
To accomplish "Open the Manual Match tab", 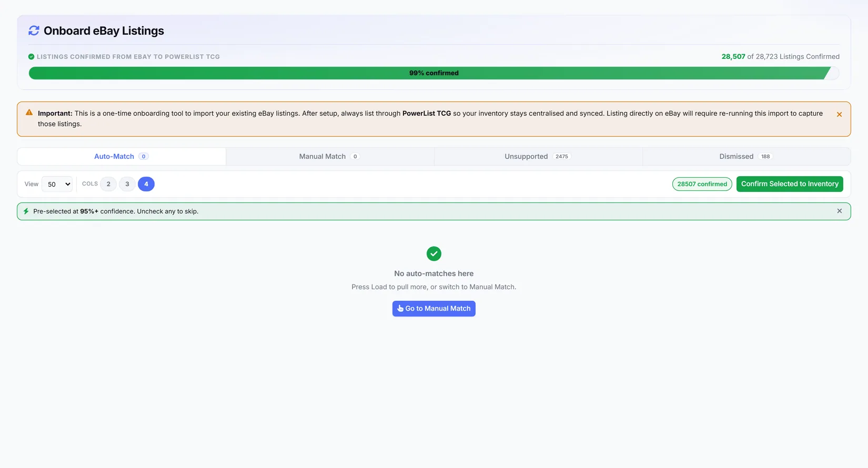I will [x=330, y=157].
